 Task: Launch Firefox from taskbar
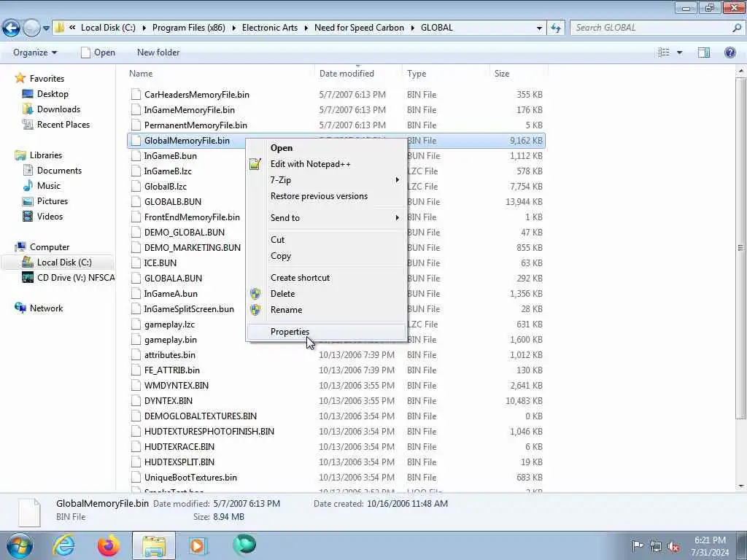click(109, 545)
